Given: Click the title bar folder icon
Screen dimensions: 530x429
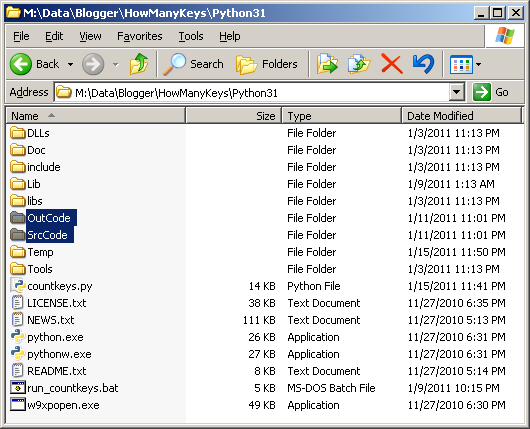Looking at the screenshot, I should point(14,13).
